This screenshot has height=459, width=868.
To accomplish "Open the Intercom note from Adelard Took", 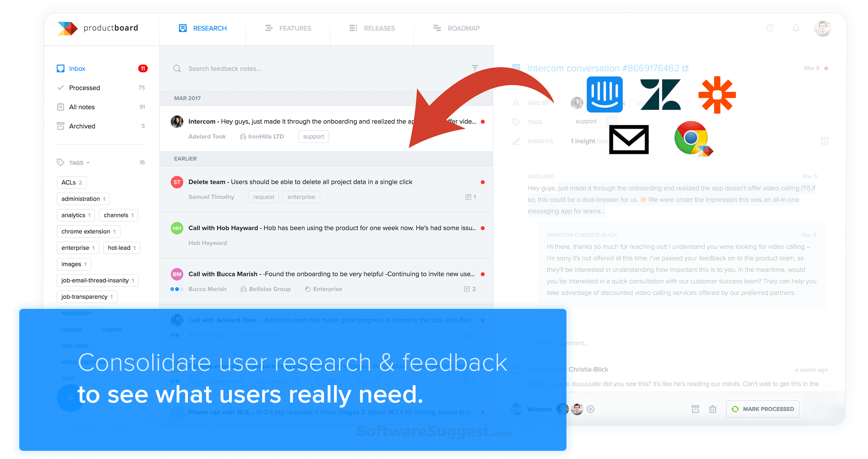I will click(x=326, y=129).
